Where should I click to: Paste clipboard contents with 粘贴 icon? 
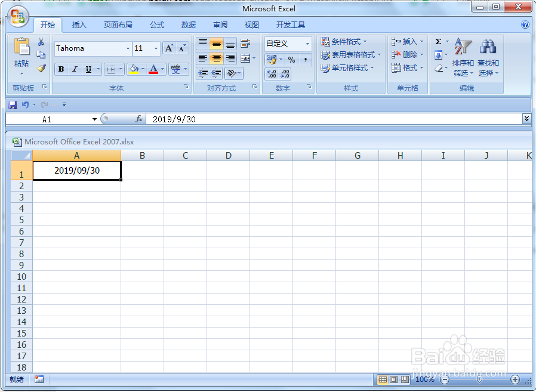pos(21,47)
